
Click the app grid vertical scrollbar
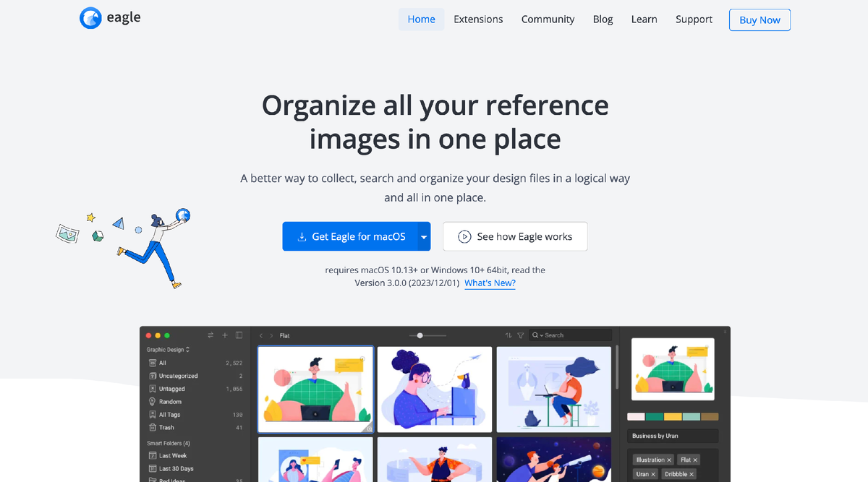point(616,369)
